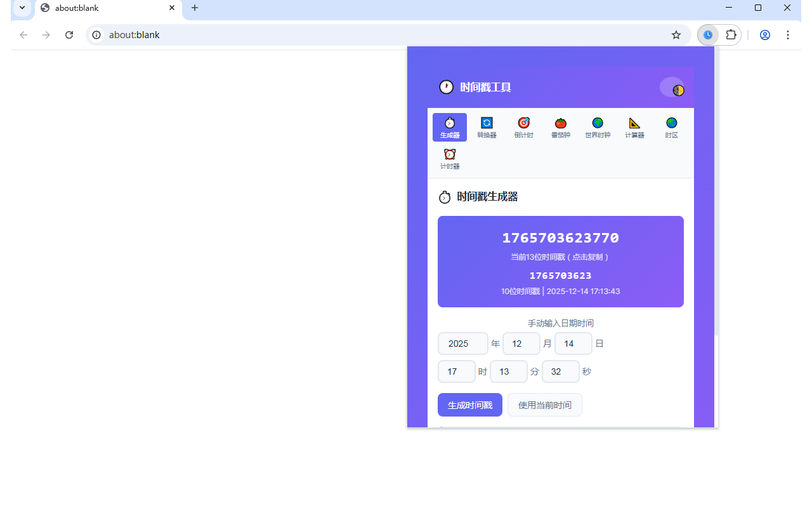Copy the 13-digit timestamp by clicking it
This screenshot has width=812, height=508.
tap(560, 237)
